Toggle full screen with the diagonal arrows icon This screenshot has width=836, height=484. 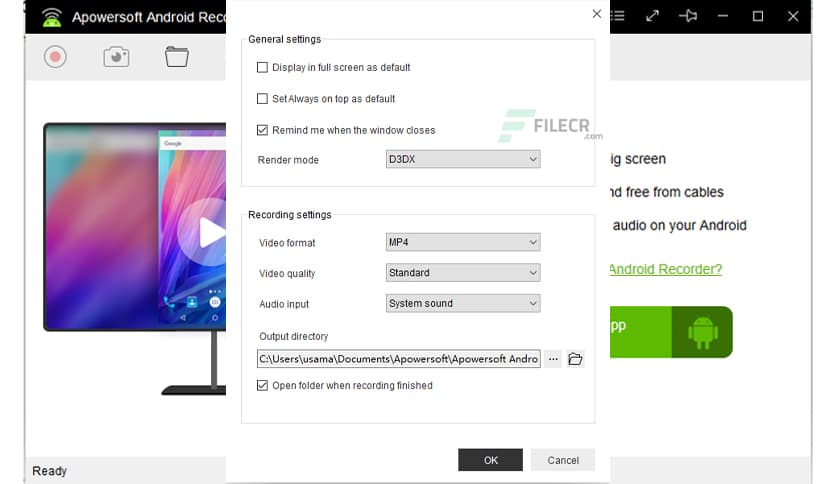(652, 15)
